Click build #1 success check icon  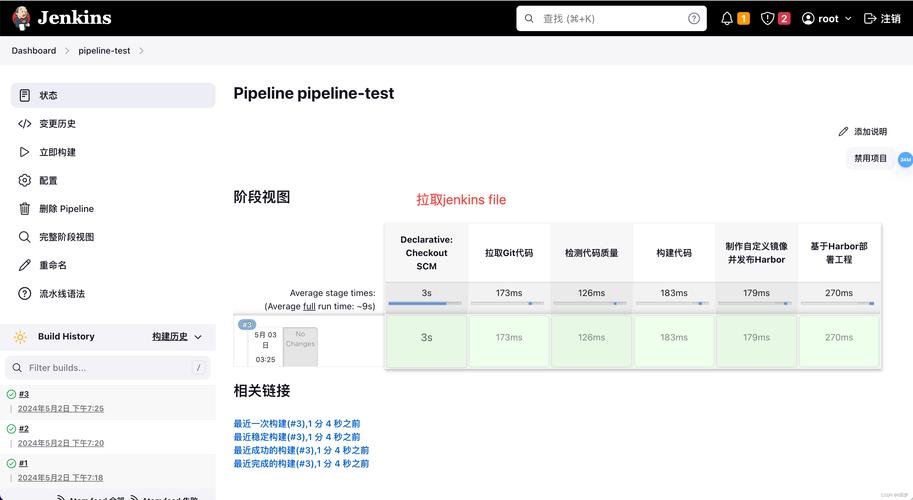(x=11, y=463)
